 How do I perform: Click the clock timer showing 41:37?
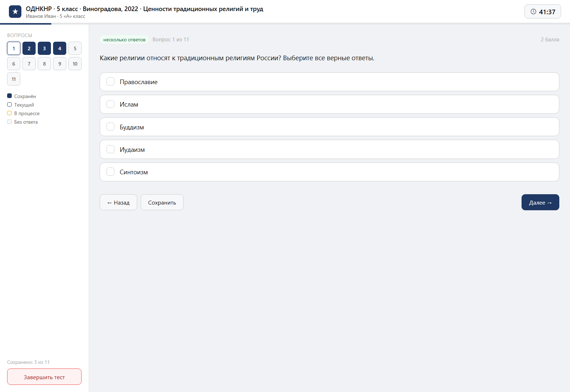click(543, 11)
